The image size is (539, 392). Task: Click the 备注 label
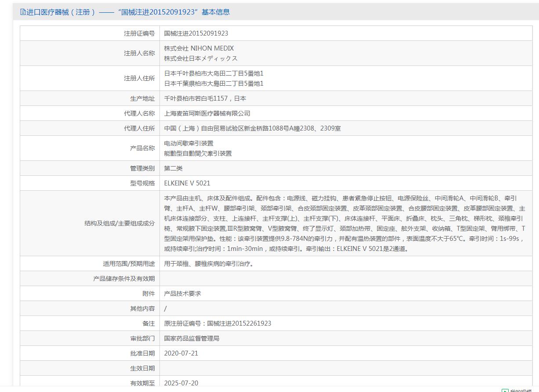[x=148, y=323]
